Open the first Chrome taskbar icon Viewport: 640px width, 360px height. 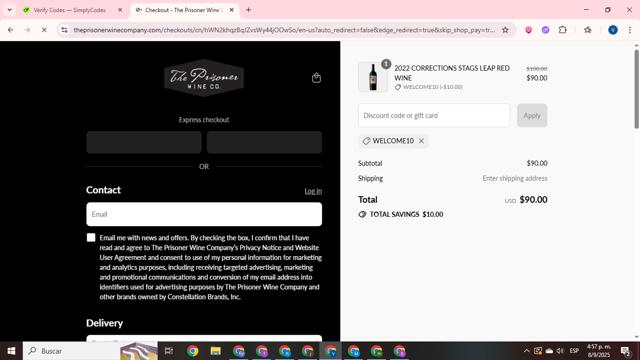click(193, 351)
